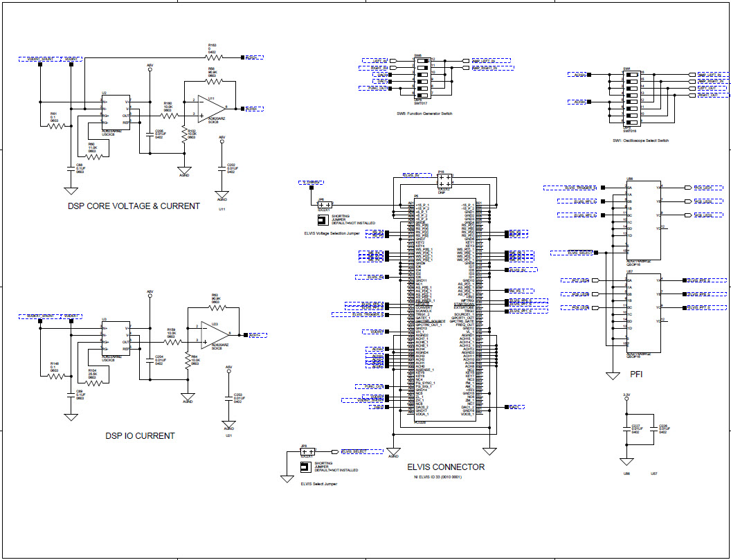Select the P16 DNP header symbol
731x560 pixels.
tap(445, 179)
